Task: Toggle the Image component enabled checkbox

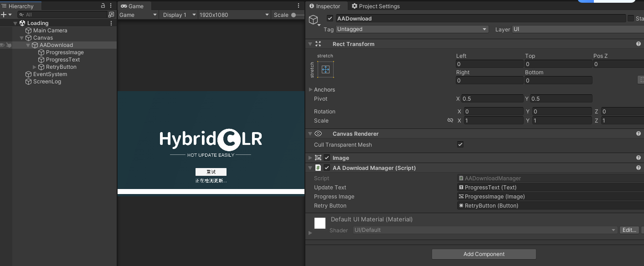Action: coord(327,158)
